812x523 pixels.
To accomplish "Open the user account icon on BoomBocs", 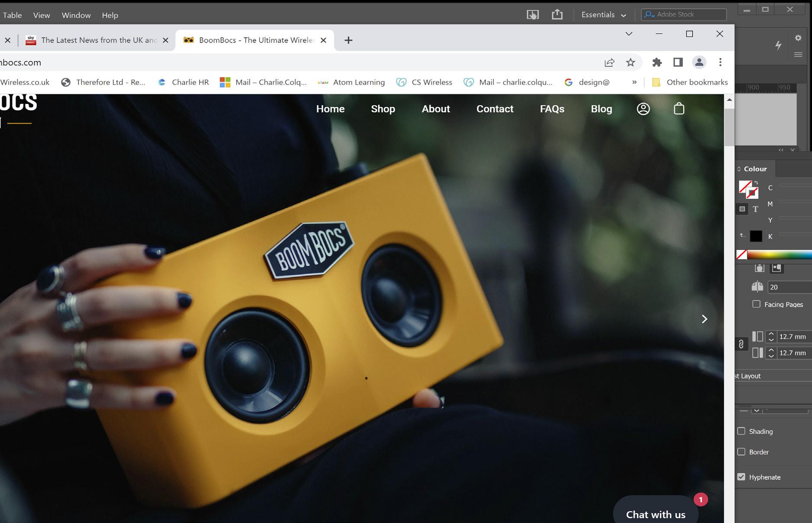I will (643, 109).
